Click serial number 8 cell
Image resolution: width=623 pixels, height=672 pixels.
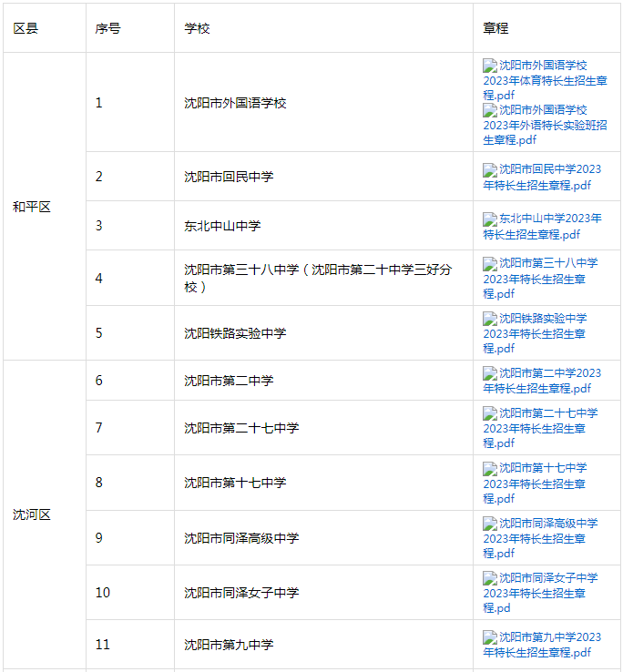click(x=130, y=483)
